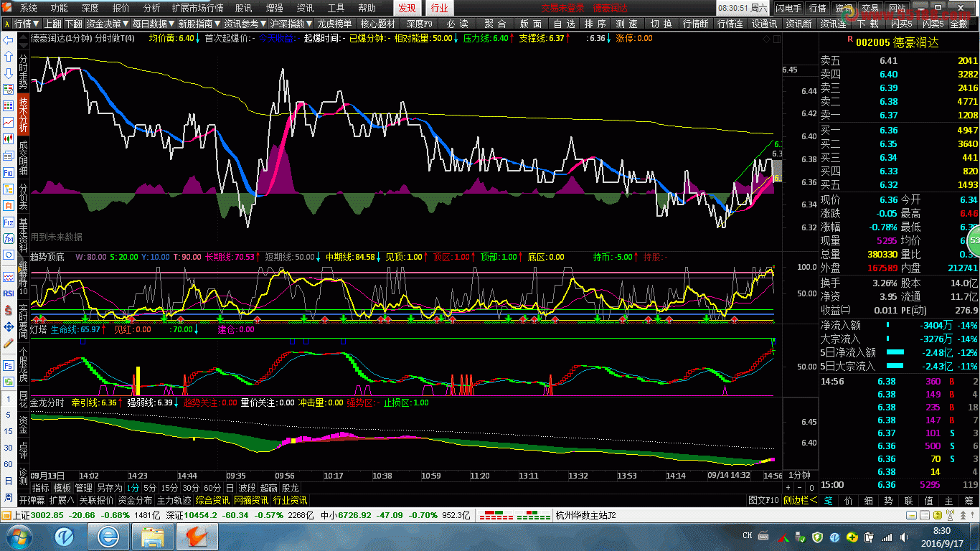Screen dimensions: 980x551
Task: Open the F10 icon in left sidebar
Action: [x=8, y=173]
